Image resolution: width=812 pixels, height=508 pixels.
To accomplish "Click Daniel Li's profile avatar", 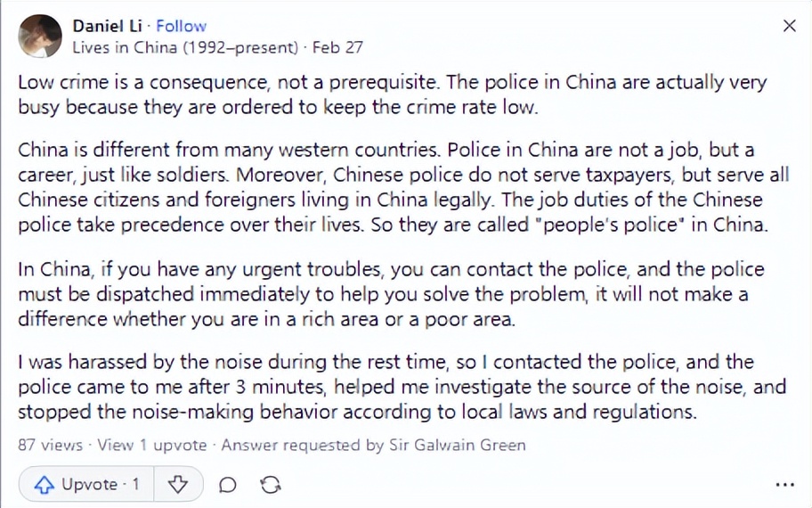I will pyautogui.click(x=41, y=37).
